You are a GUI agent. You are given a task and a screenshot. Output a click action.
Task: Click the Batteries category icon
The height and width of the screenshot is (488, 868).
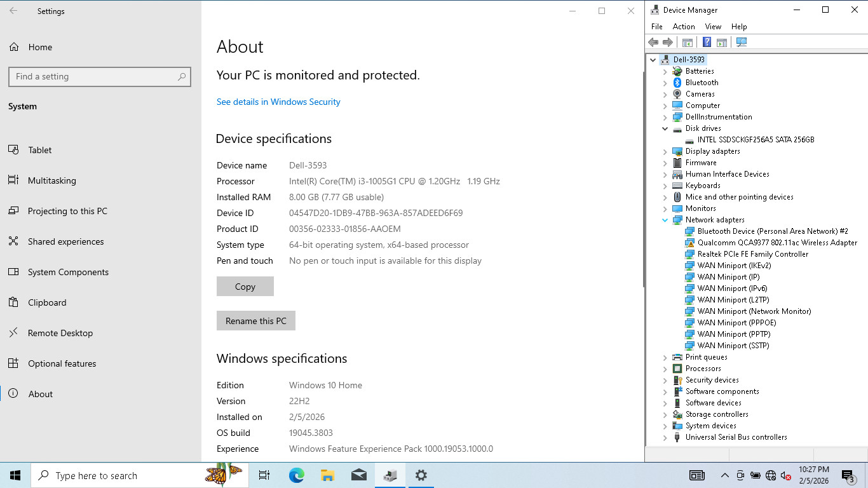point(677,71)
